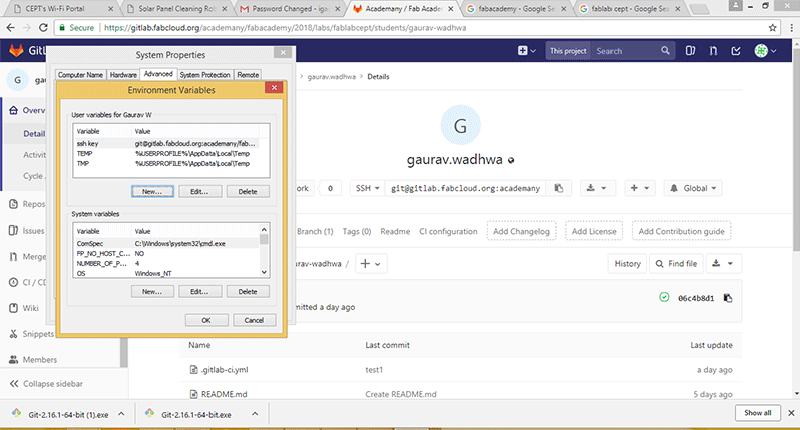800x430 pixels.
Task: Bookmark this page with the star icon
Action: [772, 28]
